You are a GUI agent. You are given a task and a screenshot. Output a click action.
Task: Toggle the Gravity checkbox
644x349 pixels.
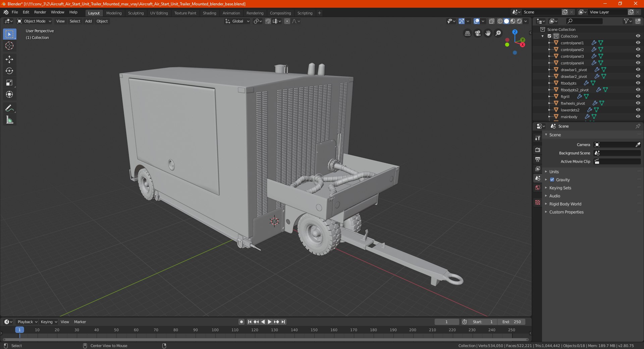[552, 180]
